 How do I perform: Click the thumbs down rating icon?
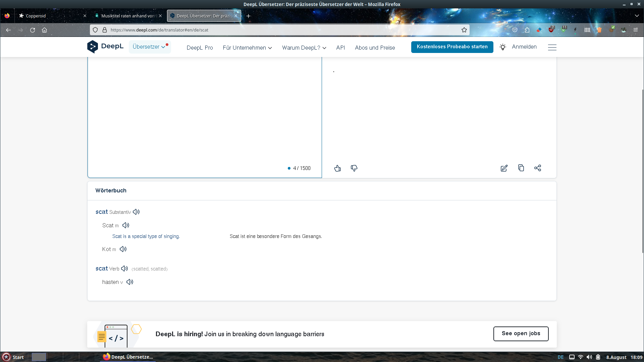click(354, 168)
